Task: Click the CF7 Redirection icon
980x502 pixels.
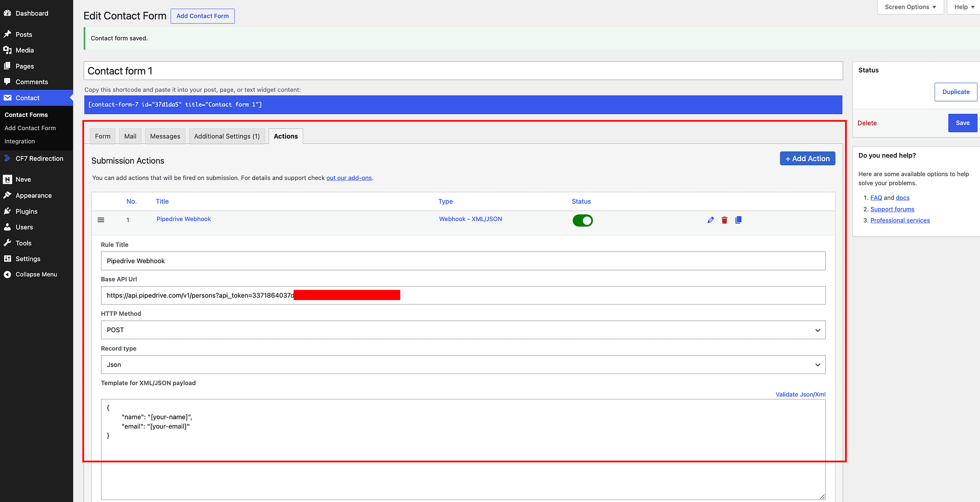Action: [8, 158]
